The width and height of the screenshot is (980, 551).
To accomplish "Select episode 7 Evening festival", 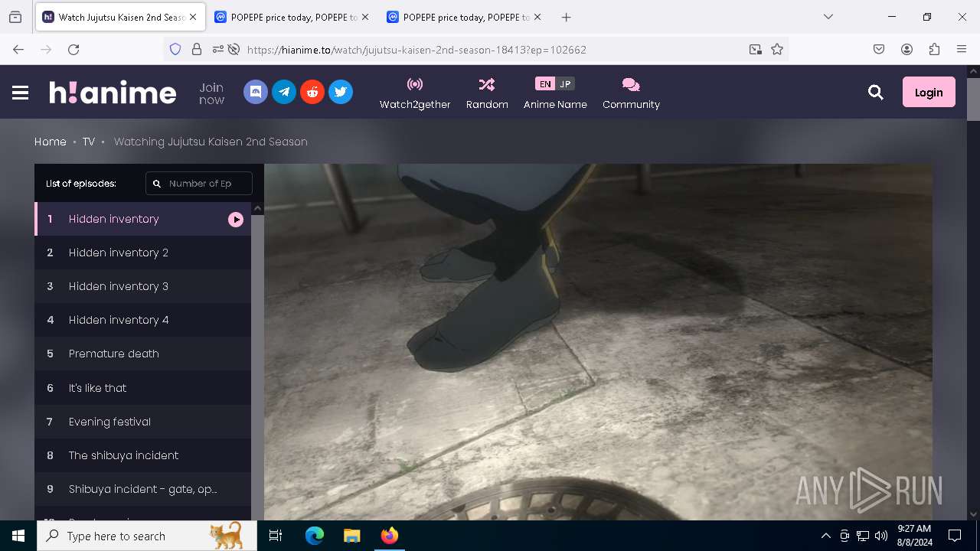I will pos(143,422).
